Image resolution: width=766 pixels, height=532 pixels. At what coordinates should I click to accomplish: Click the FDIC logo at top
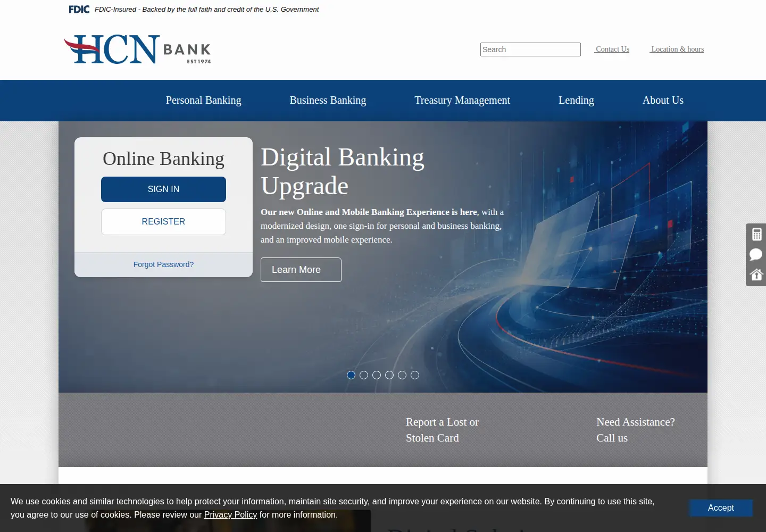coord(79,9)
